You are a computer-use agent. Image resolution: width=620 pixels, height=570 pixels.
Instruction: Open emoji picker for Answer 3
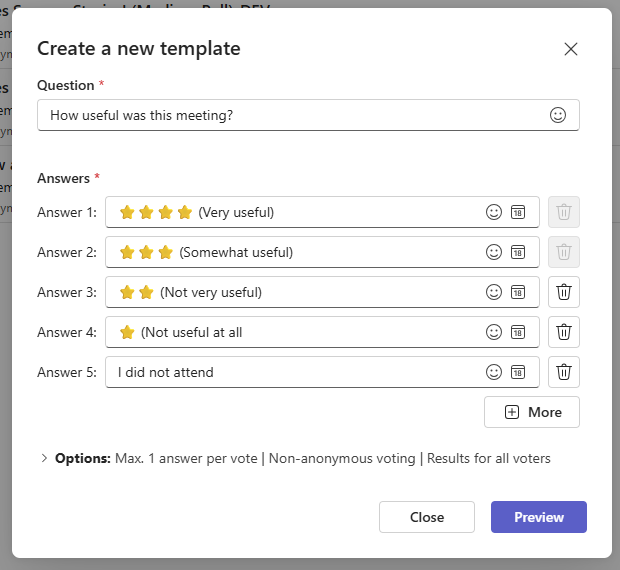click(493, 292)
